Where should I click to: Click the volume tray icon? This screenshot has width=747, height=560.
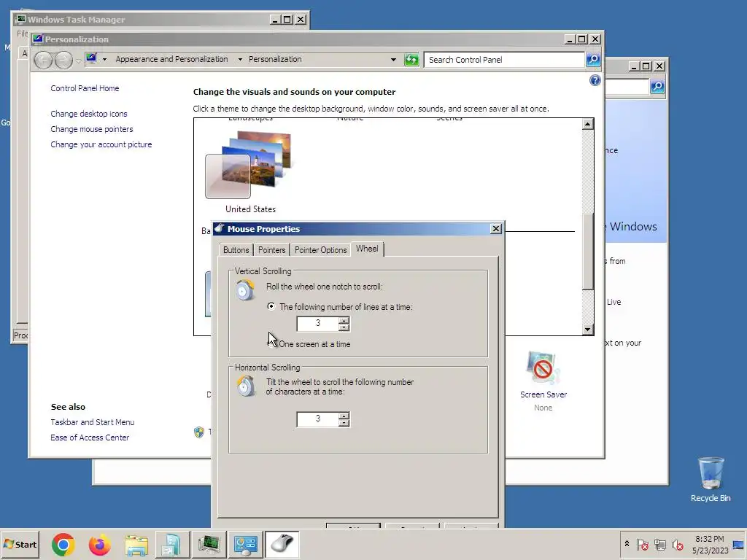[677, 544]
